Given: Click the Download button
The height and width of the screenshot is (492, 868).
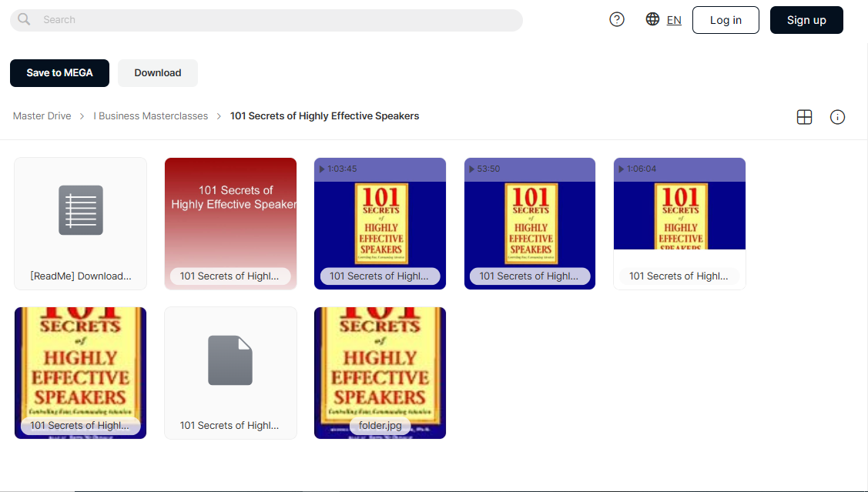Looking at the screenshot, I should 158,73.
